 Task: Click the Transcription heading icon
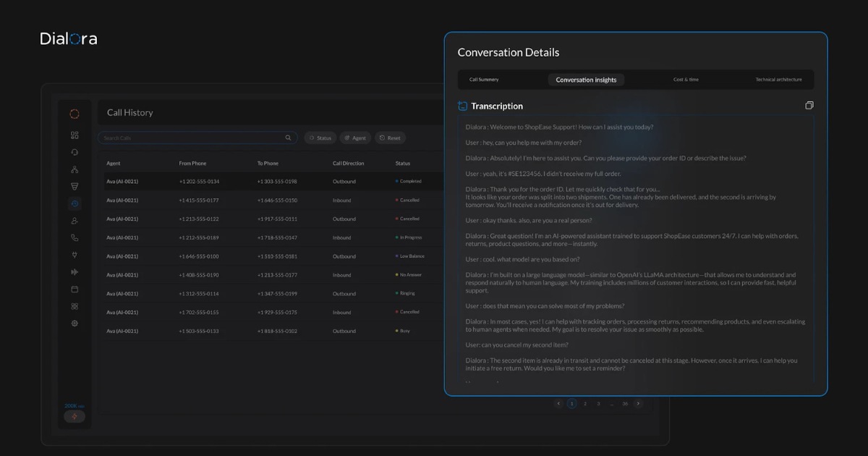[463, 106]
